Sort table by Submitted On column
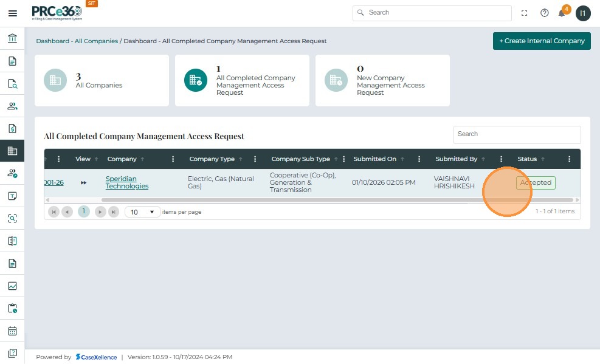 [374, 159]
